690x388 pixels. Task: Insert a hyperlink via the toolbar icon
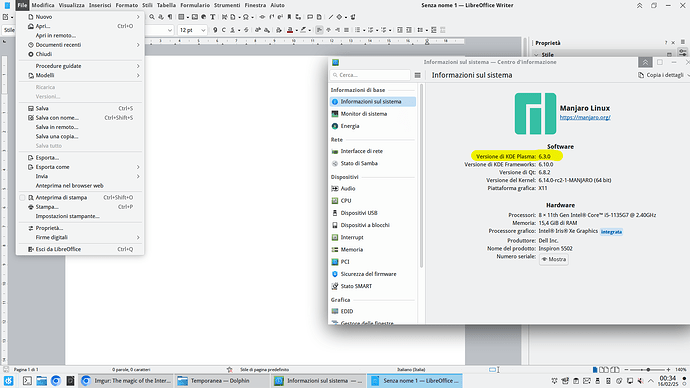pyautogui.click(x=262, y=17)
